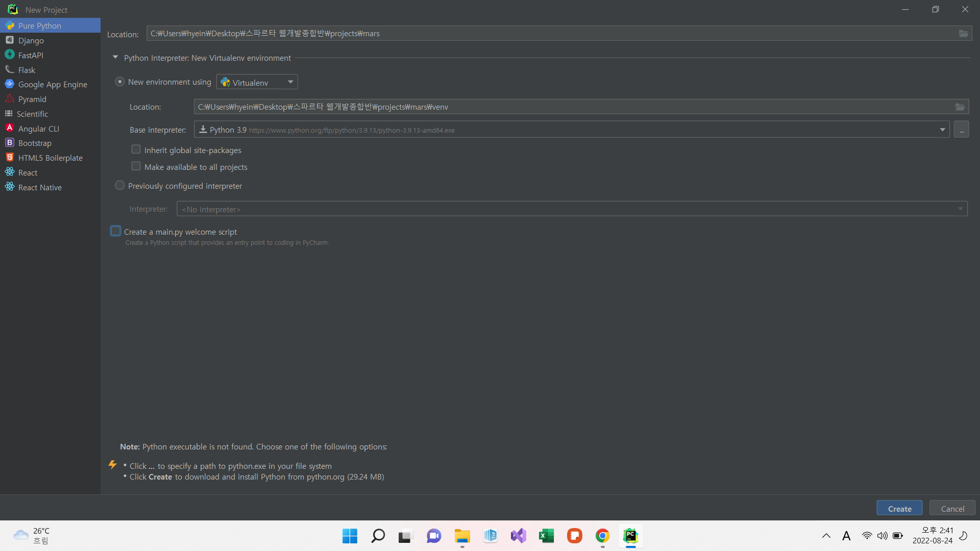Image resolution: width=980 pixels, height=551 pixels.
Task: Click the lightning bolt note icon
Action: tap(113, 465)
